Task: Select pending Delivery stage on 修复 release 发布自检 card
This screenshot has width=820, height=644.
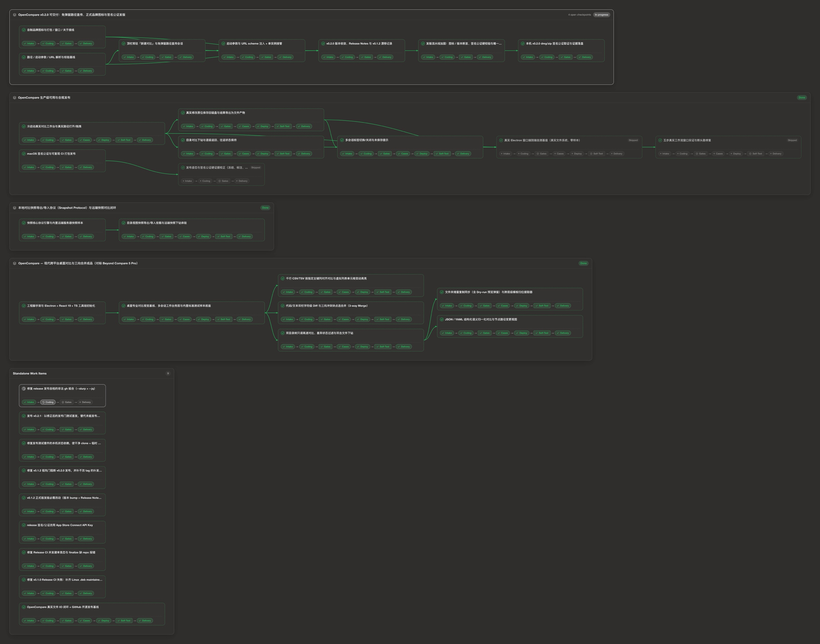Action: pos(85,402)
